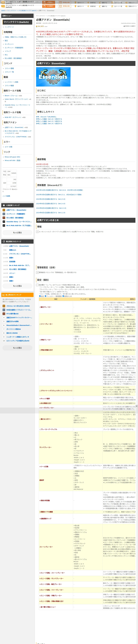Image resolution: width=138 pixels, height=644 pixels.
Task: Visit the Minecraft Wiki（英語） link
Action: pos(13,160)
